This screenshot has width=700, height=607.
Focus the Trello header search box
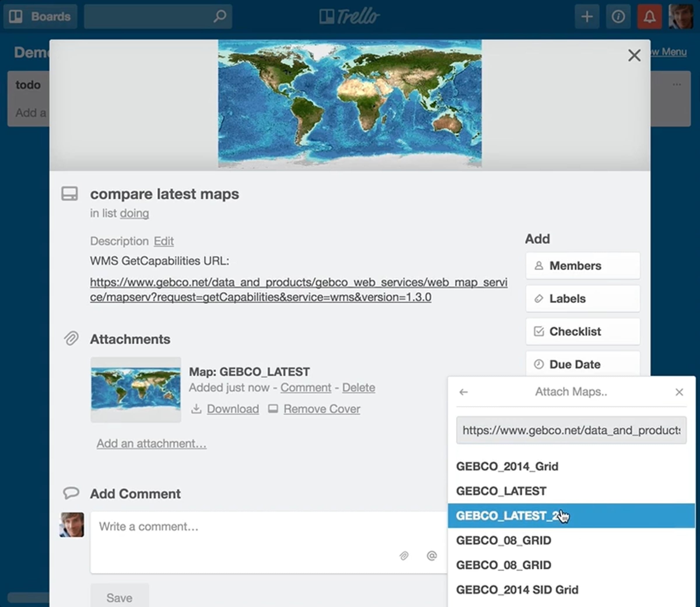tap(158, 16)
